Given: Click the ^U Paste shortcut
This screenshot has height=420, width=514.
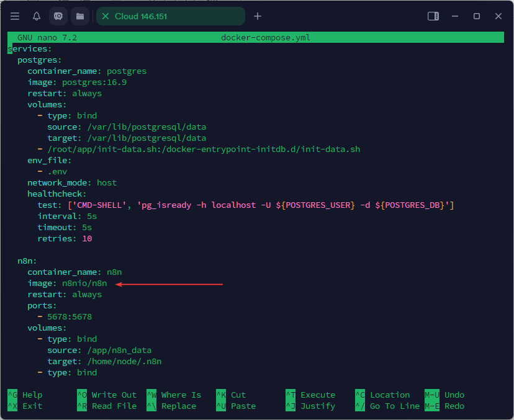Looking at the screenshot, I should pos(236,406).
